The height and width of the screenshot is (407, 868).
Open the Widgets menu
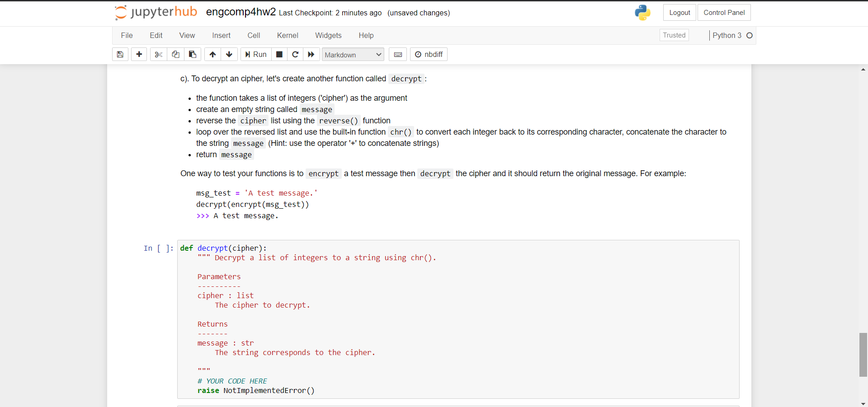(328, 35)
